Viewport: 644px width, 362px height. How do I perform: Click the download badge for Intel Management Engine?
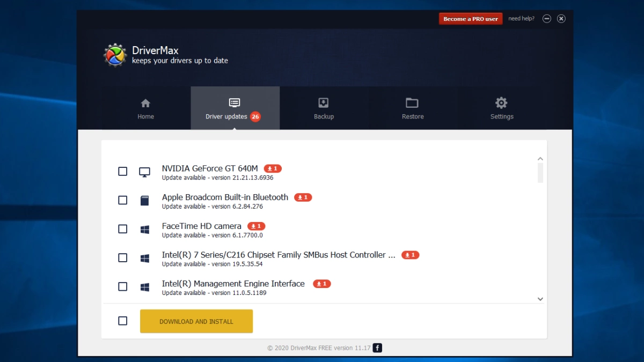click(322, 284)
